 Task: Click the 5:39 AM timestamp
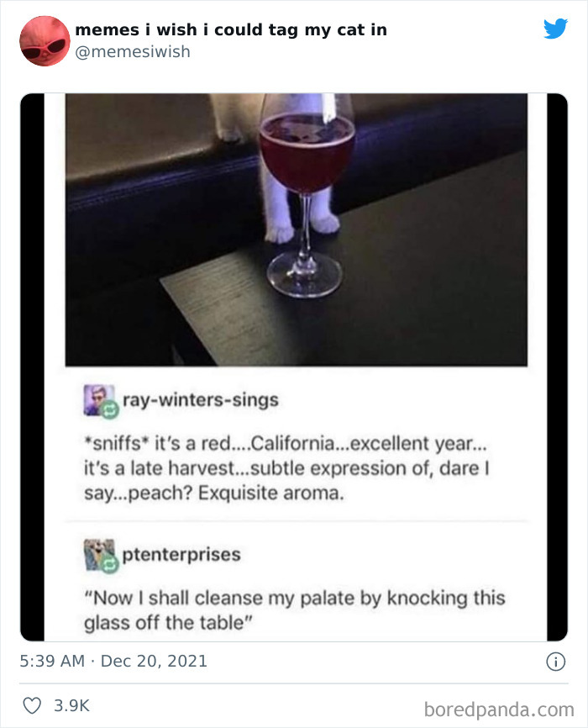[52, 661]
